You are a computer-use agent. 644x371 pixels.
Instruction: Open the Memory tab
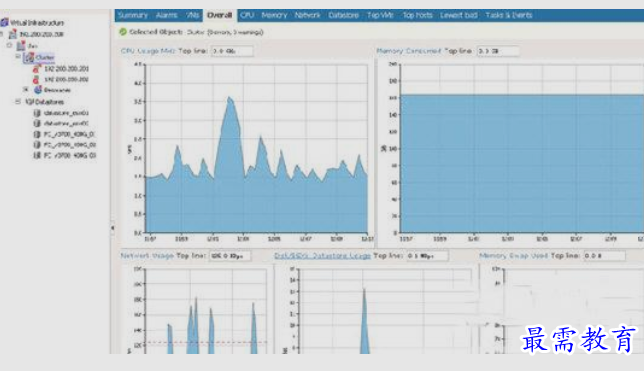[274, 15]
